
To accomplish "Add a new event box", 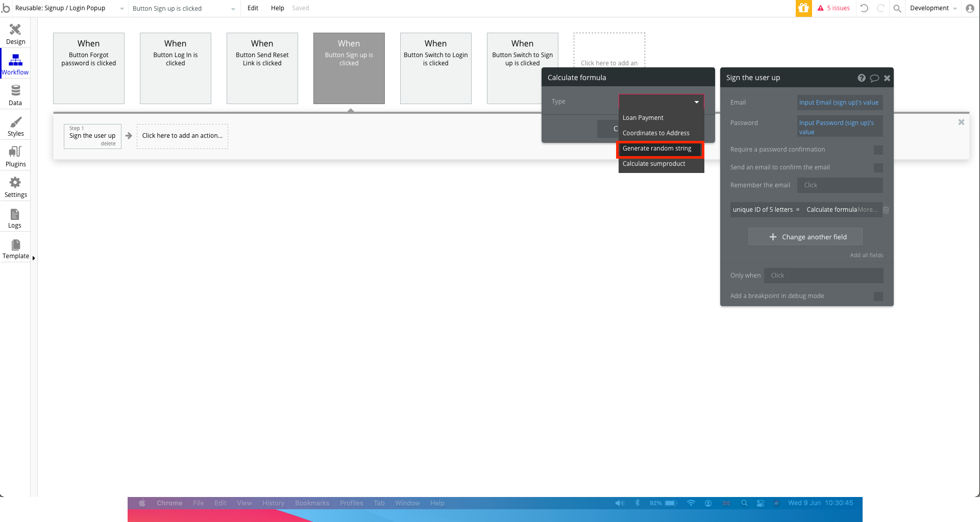I will click(x=609, y=50).
